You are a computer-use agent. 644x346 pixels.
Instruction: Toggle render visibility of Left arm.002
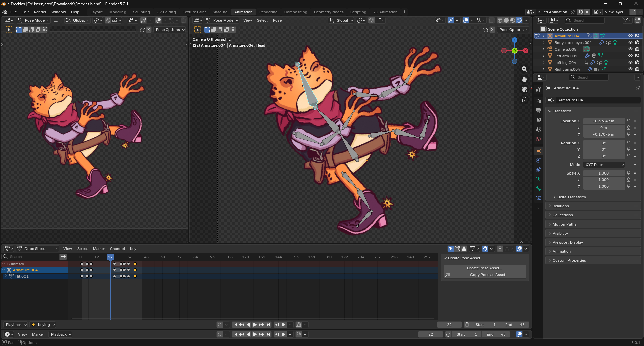(637, 56)
